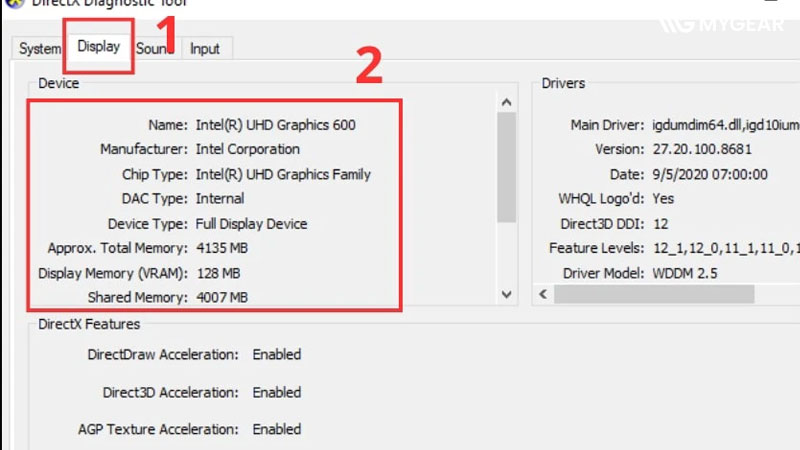Image resolution: width=800 pixels, height=450 pixels.
Task: Switch to the System tab
Action: click(x=40, y=48)
